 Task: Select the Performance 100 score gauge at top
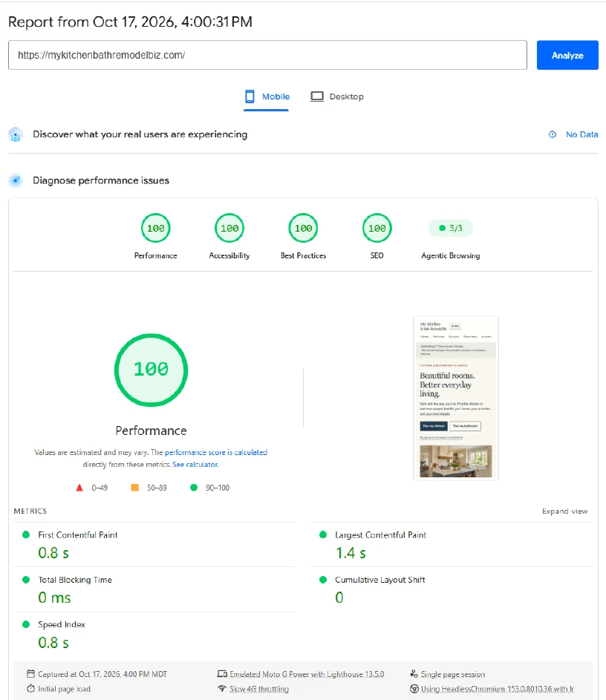pos(155,228)
